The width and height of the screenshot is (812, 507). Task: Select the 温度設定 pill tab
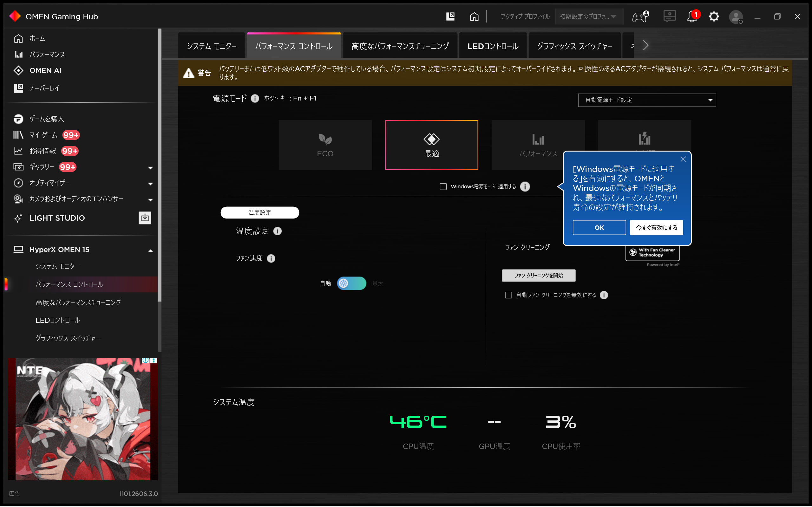(x=259, y=212)
